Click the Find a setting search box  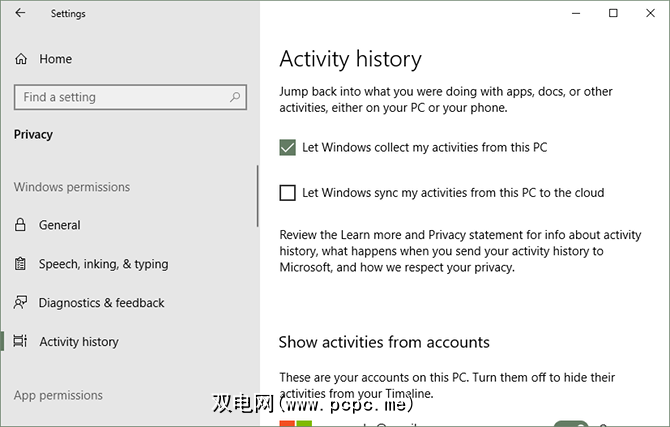[x=120, y=97]
